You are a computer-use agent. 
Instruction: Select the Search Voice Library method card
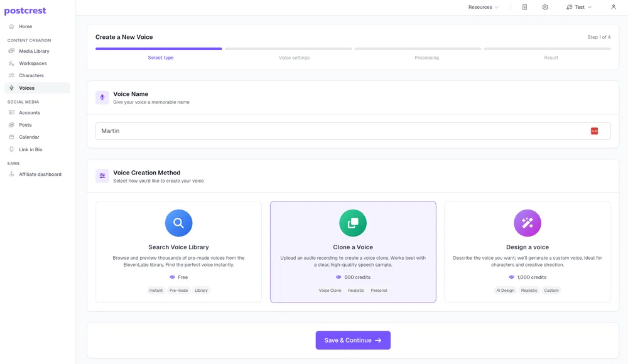pyautogui.click(x=178, y=252)
